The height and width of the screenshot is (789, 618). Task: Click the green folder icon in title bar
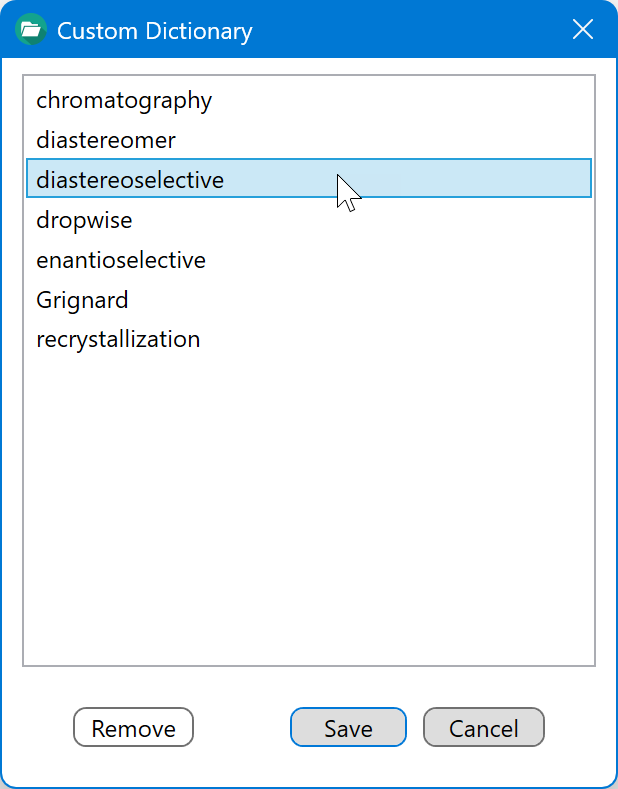[x=31, y=30]
